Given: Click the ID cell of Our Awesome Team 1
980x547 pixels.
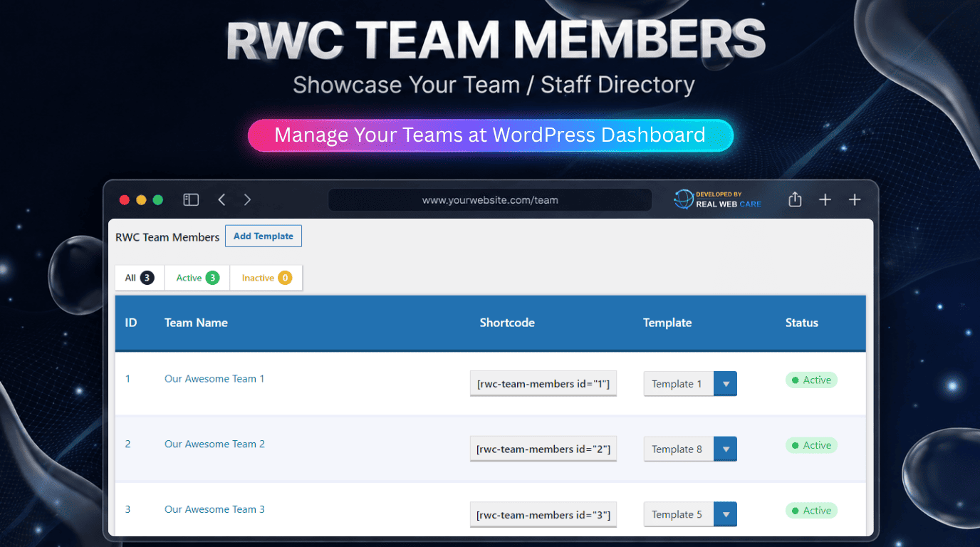Looking at the screenshot, I should point(128,379).
